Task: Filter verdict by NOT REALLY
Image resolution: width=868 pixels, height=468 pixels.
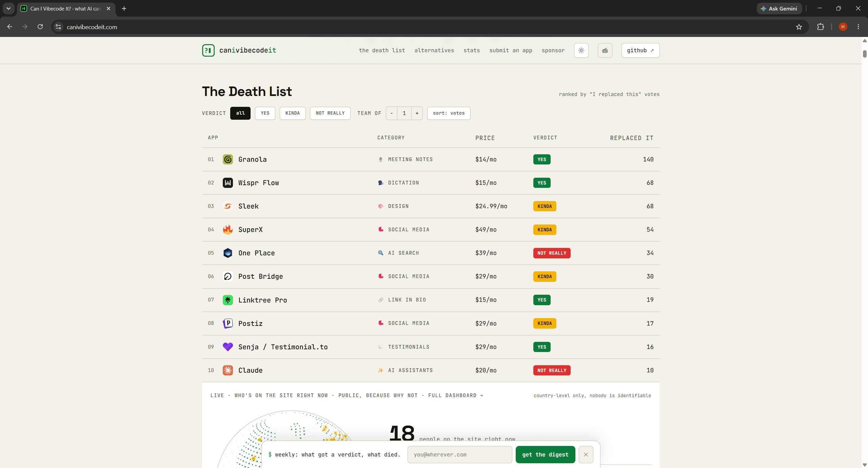Action: (330, 113)
